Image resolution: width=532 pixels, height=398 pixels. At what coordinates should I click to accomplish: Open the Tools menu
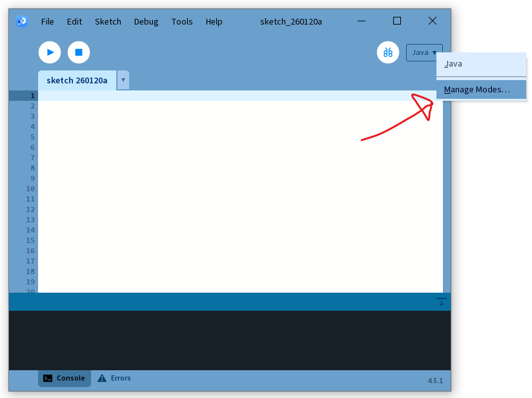[x=182, y=21]
